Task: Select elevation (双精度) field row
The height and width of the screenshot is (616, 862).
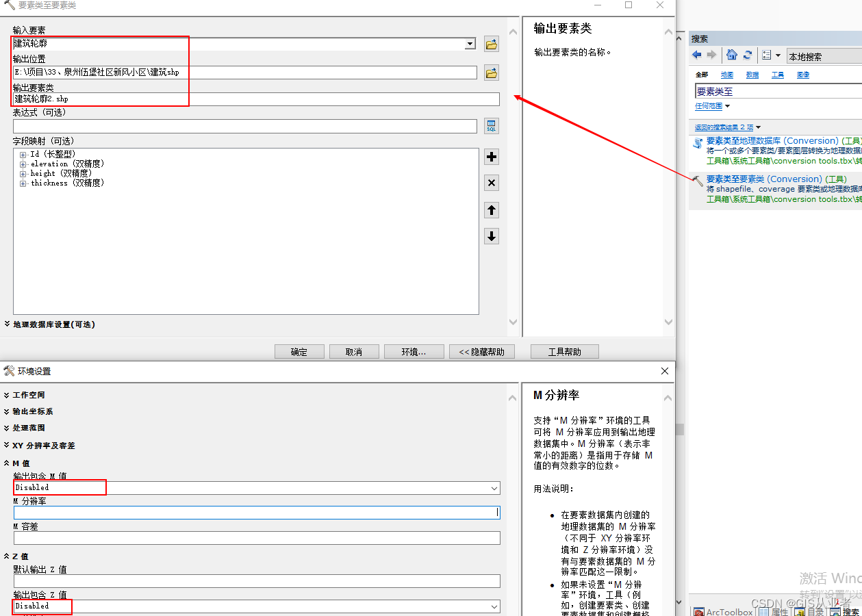Action: 68,164
